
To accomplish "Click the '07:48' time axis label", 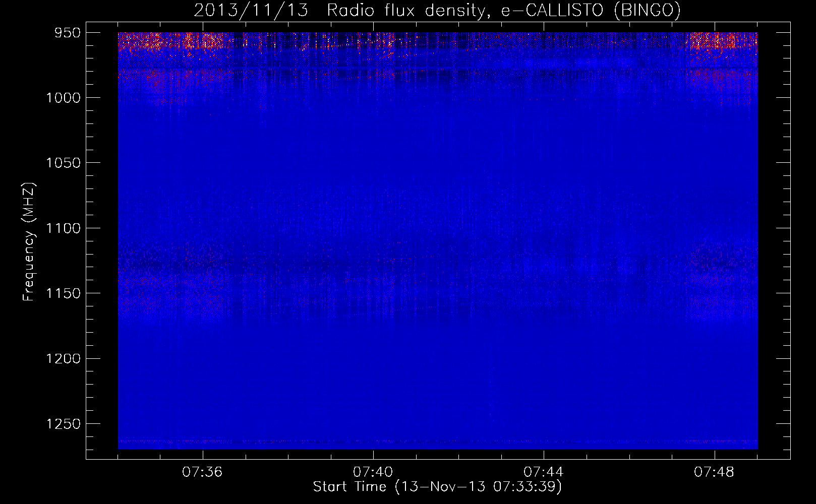I will pos(714,472).
